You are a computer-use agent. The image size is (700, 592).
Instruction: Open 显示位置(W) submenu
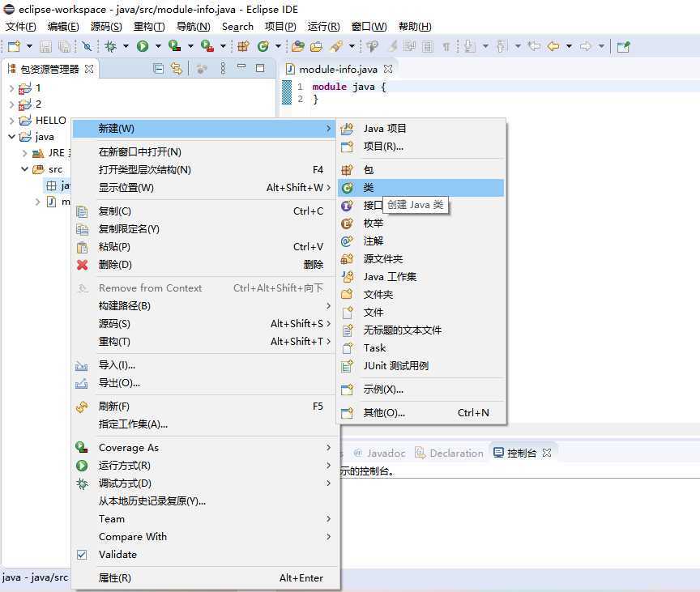205,188
